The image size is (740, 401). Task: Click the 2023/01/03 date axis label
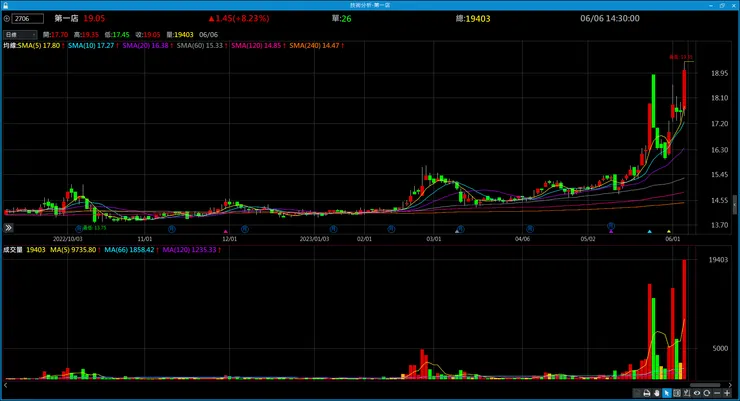pos(314,239)
